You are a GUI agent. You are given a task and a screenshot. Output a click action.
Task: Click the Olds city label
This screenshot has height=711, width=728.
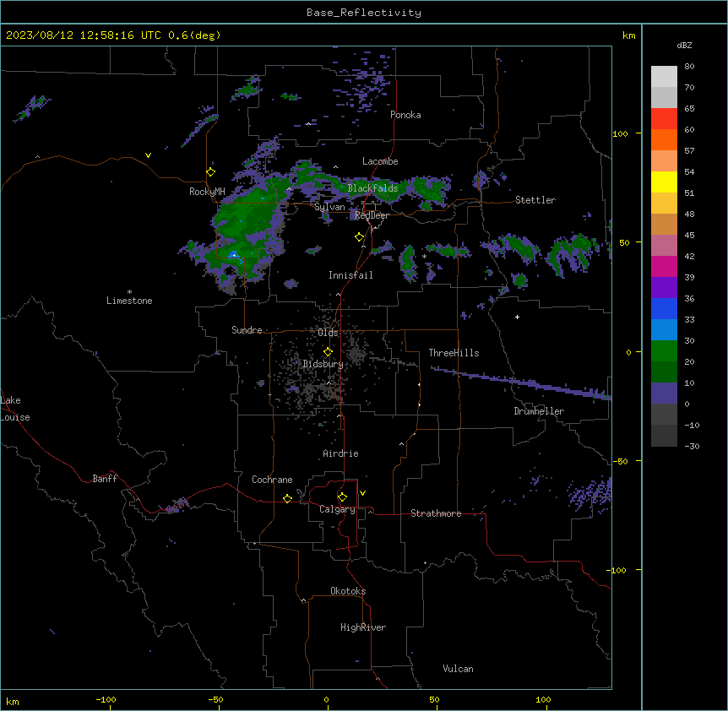[328, 333]
